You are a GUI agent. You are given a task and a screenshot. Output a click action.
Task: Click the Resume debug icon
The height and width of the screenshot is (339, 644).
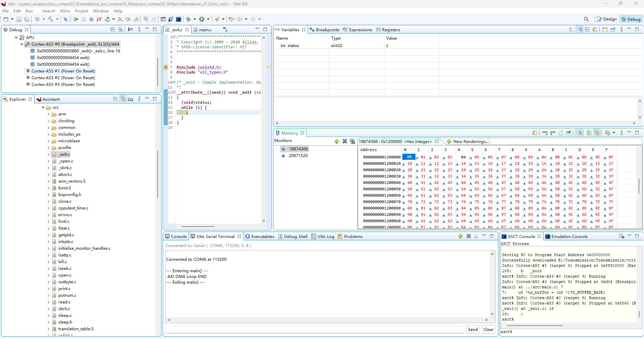pyautogui.click(x=76, y=19)
